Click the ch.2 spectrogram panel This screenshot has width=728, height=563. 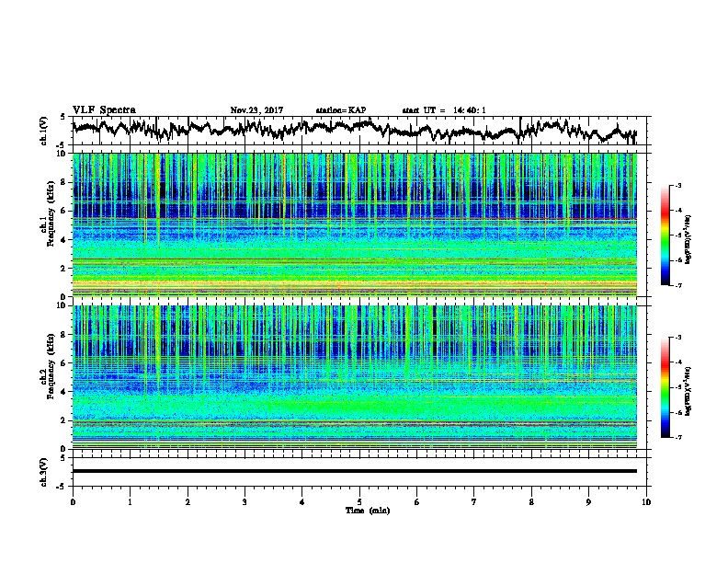pyautogui.click(x=355, y=377)
